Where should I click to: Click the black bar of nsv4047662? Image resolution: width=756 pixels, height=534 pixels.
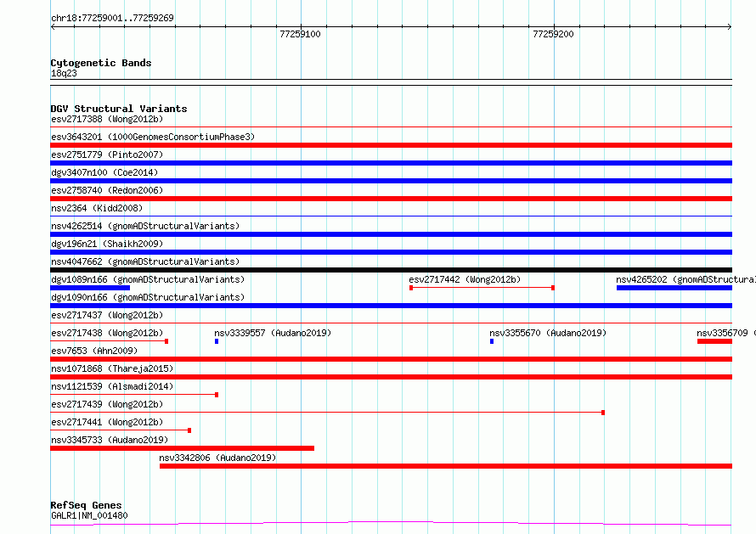[x=391, y=270]
